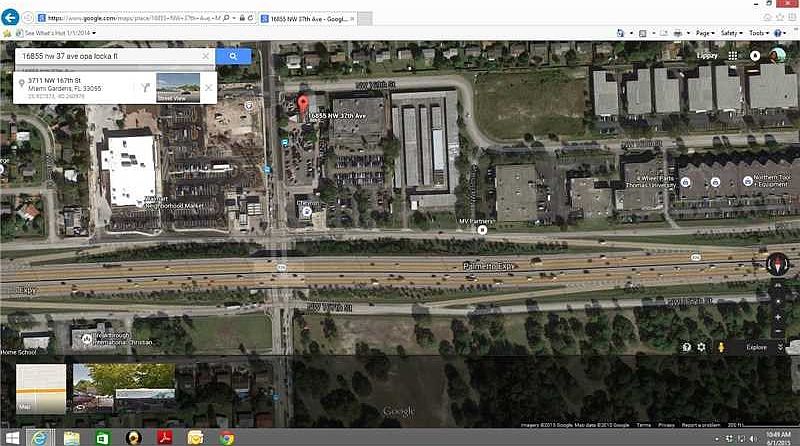Viewport: 800px width, 446px height.
Task: Open Adobe Reader in taskbar
Action: [x=164, y=438]
